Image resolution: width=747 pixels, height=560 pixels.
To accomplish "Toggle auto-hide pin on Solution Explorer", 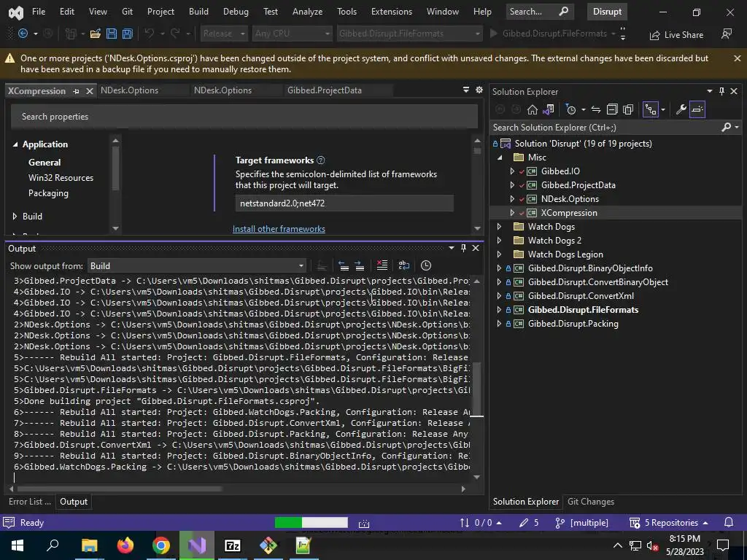I will point(721,91).
